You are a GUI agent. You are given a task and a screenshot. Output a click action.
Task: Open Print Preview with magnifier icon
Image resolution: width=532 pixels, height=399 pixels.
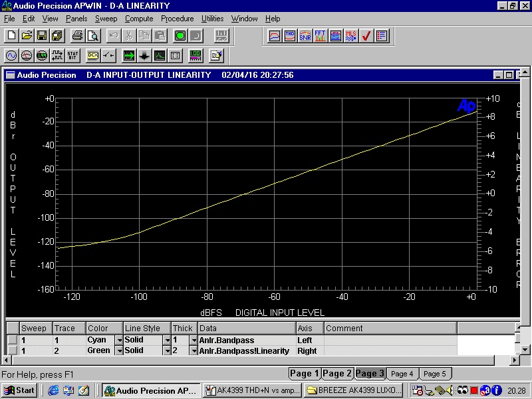93,36
